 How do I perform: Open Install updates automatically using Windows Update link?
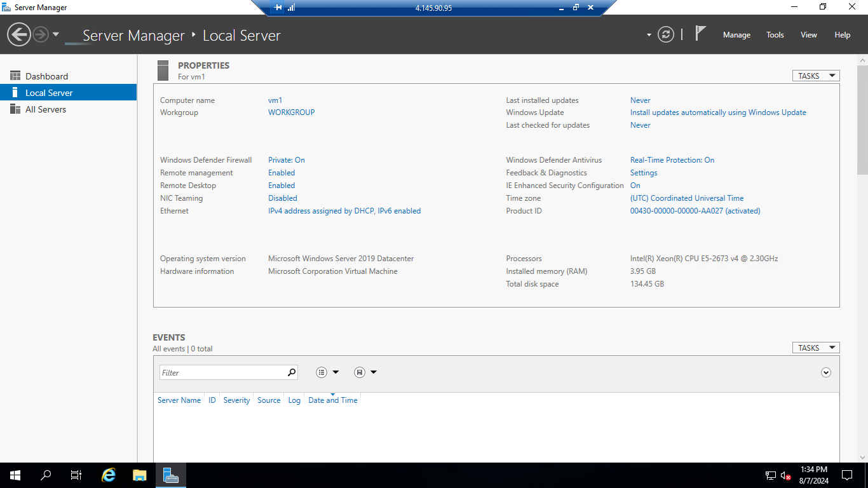718,112
